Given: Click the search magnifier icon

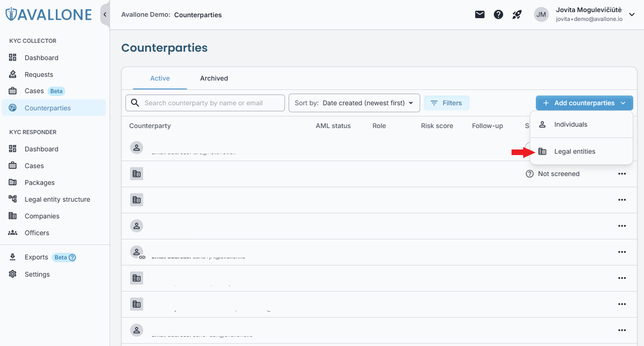Looking at the screenshot, I should (135, 103).
